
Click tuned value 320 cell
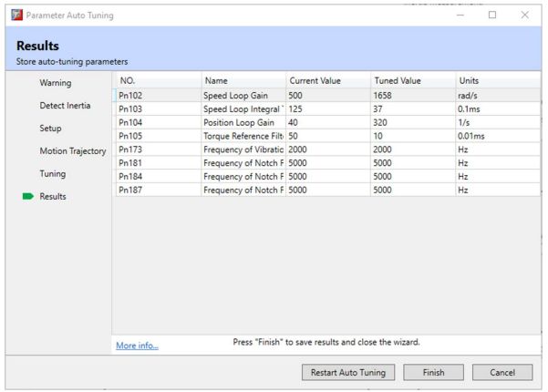click(x=413, y=123)
